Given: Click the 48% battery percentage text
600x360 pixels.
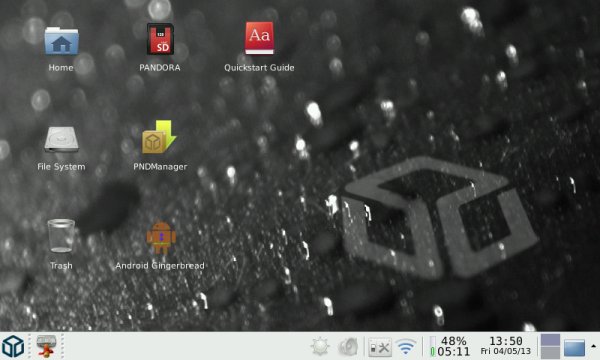Looking at the screenshot, I should point(453,340).
